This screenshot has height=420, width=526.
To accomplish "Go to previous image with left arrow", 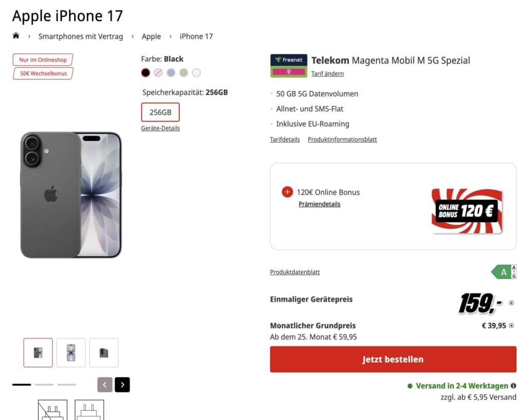I will point(105,385).
